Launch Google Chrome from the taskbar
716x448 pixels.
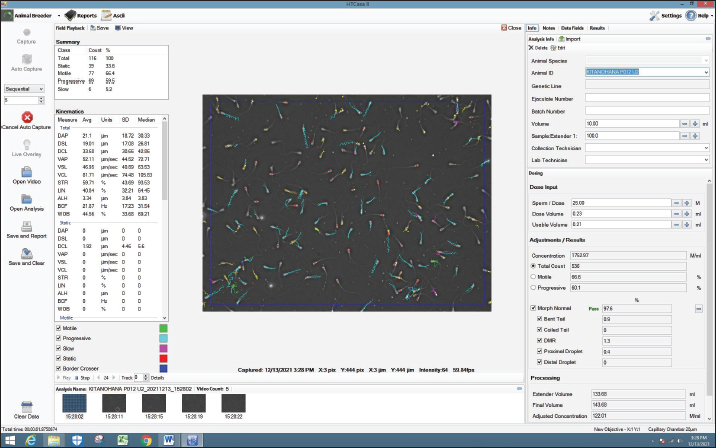(x=148, y=439)
